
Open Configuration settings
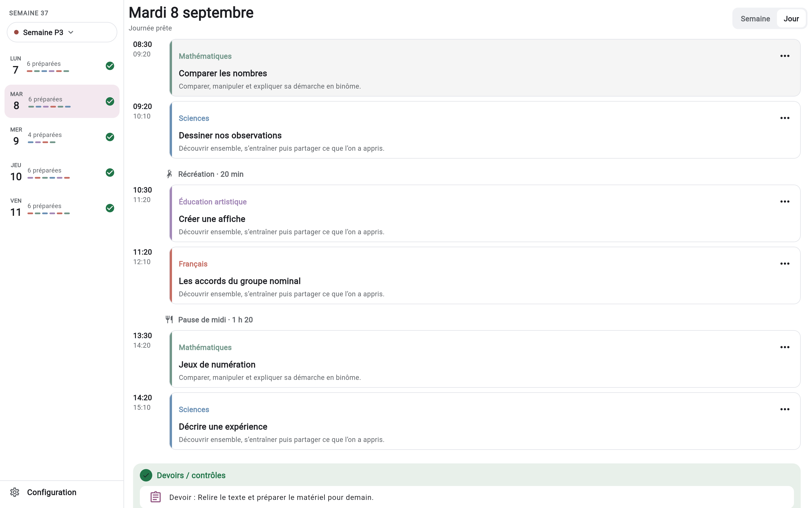pyautogui.click(x=62, y=492)
